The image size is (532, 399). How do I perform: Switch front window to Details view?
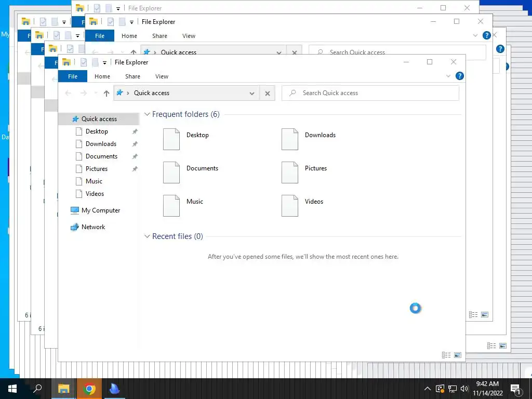[x=446, y=355]
